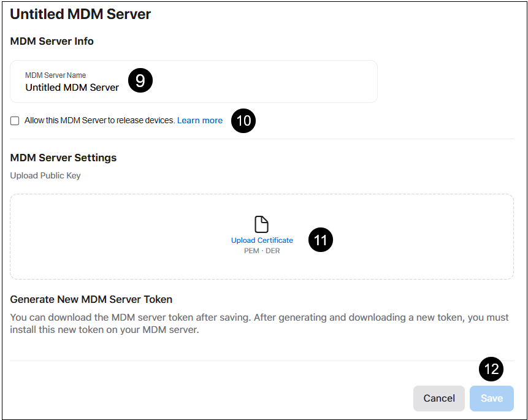The height and width of the screenshot is (420, 528).
Task: Click the MDM Server Info heading
Action: (52, 42)
